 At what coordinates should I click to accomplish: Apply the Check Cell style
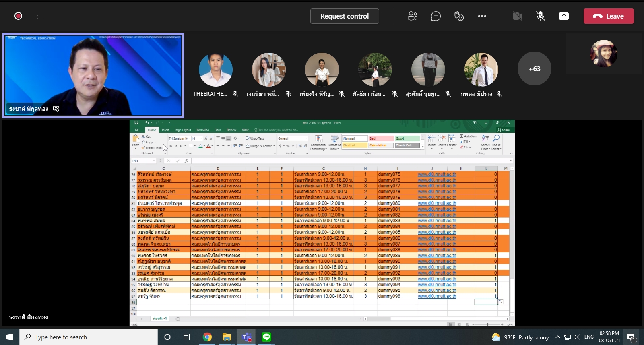[407, 145]
